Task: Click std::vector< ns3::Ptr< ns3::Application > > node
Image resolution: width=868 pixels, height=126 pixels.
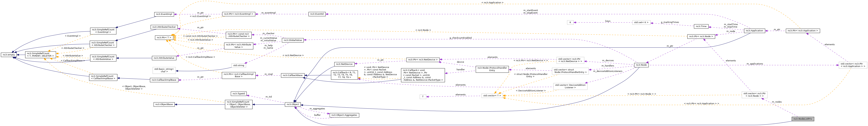Action: (852, 65)
